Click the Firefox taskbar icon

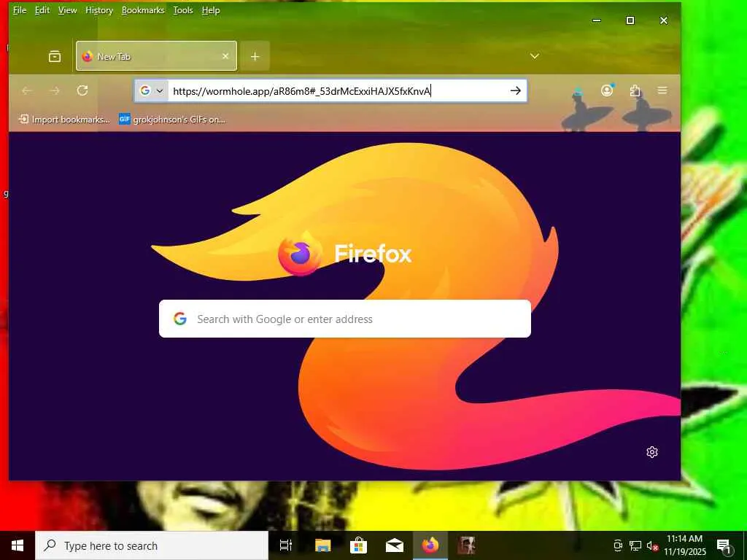[x=430, y=545]
